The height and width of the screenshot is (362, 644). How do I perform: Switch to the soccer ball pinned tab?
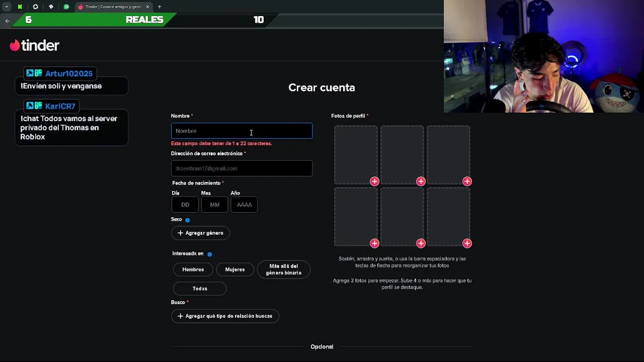(x=35, y=7)
